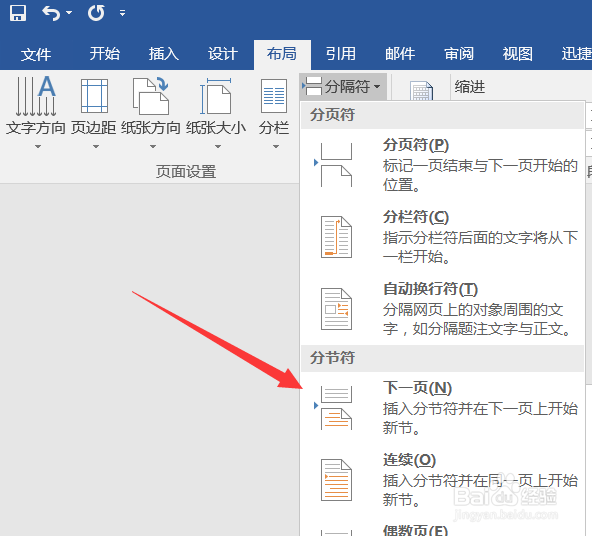Click the 页面设置 group label
This screenshot has width=592, height=536.
point(186,172)
